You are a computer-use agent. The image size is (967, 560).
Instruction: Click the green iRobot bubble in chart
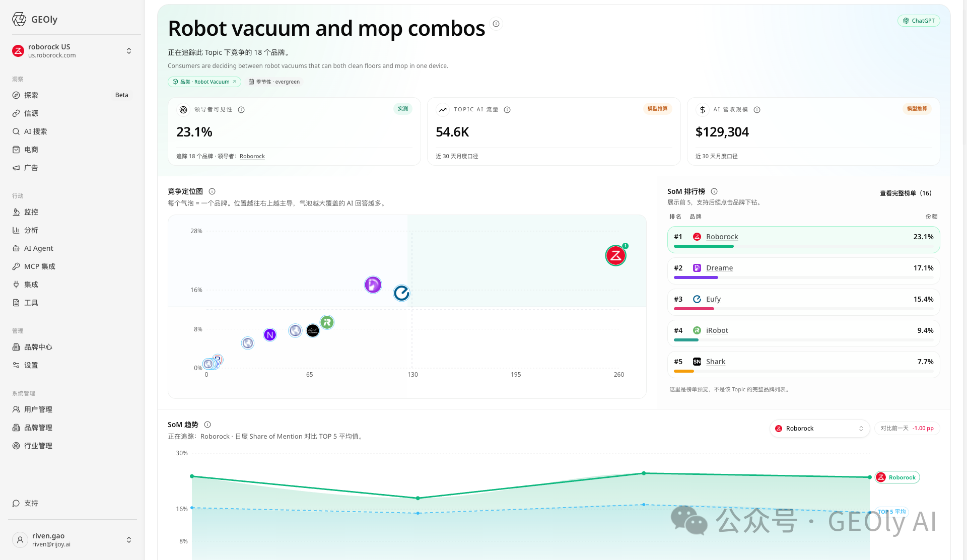coord(327,322)
